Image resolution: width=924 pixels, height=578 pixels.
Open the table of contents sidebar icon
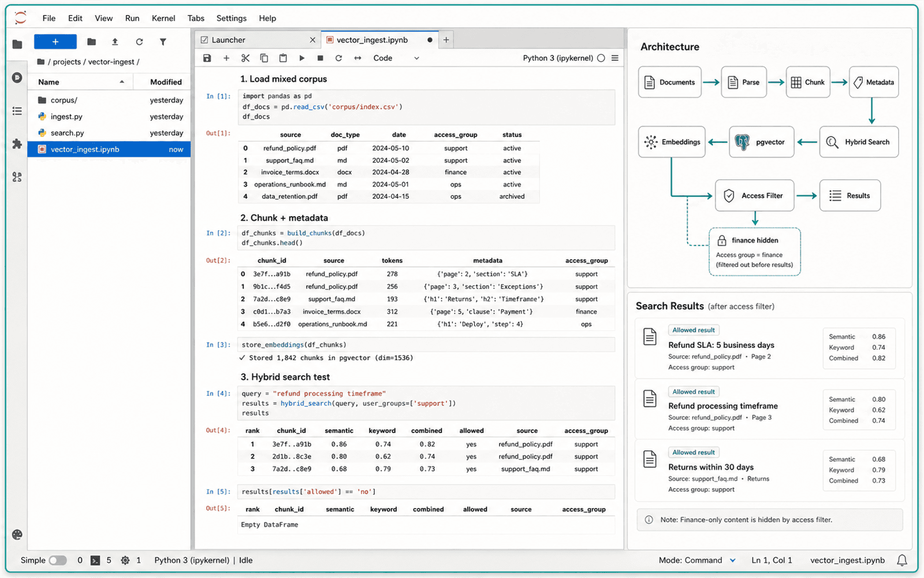17,111
